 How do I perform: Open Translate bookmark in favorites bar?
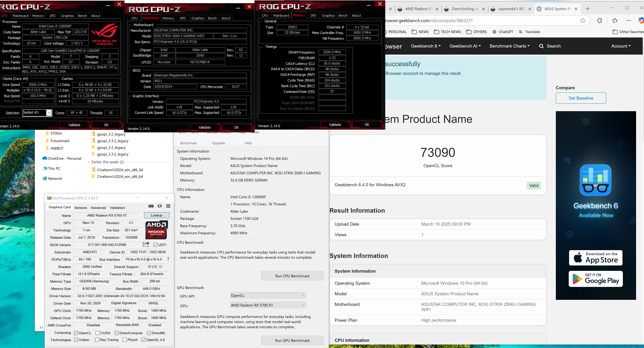click(x=529, y=32)
